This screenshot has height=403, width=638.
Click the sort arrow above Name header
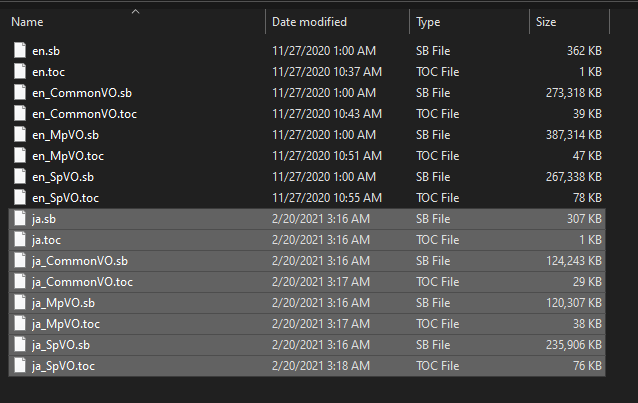[x=135, y=11]
